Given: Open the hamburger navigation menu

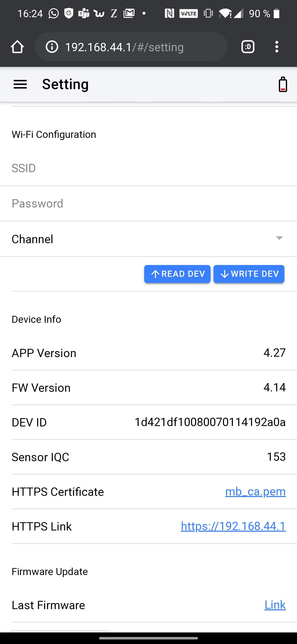Looking at the screenshot, I should pos(20,84).
